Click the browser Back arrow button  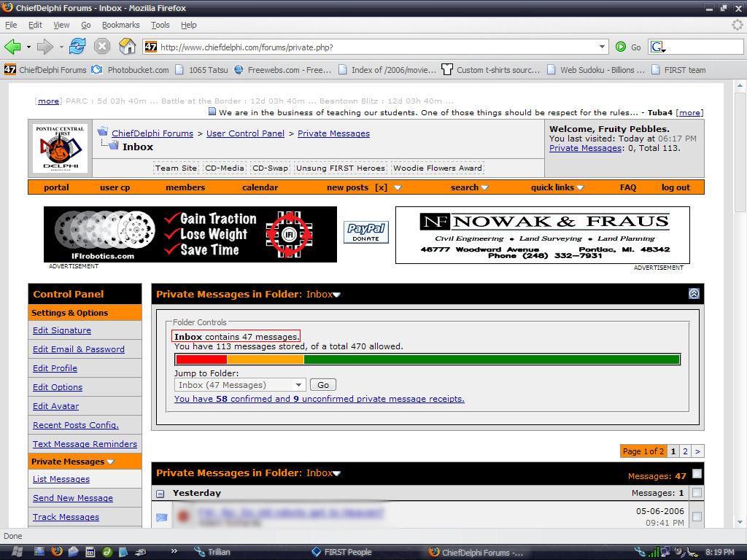click(x=12, y=47)
